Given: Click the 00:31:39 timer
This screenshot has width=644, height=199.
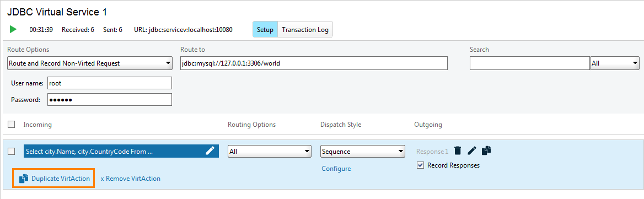Looking at the screenshot, I should pyautogui.click(x=41, y=30).
